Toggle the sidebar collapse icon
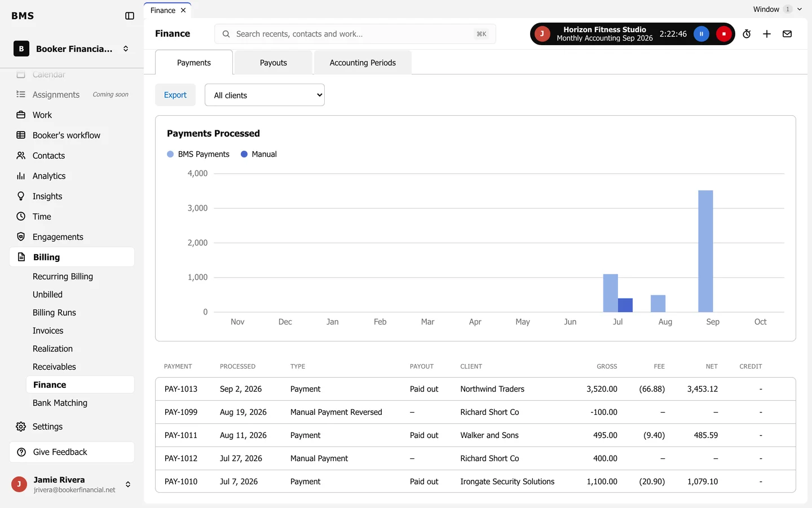 [130, 16]
